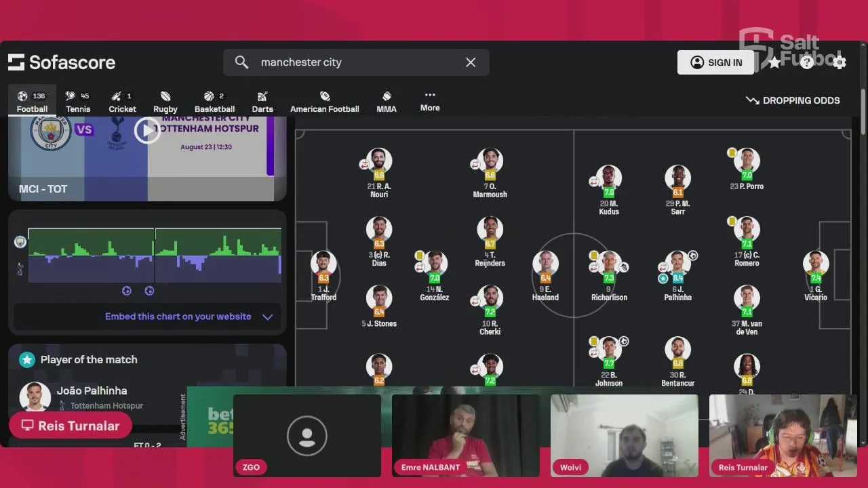Select player M. Kudus on pitch
Image resolution: width=868 pixels, height=488 pixels.
pos(609,190)
